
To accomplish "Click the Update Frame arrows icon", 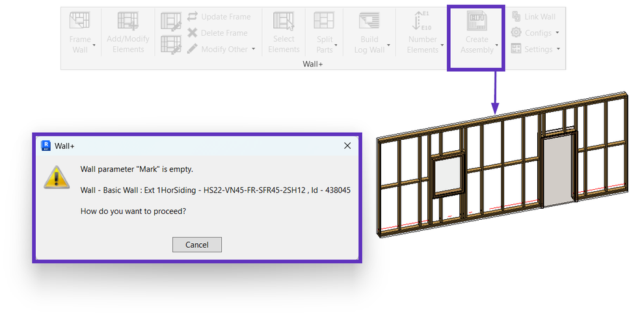I will 192,16.
